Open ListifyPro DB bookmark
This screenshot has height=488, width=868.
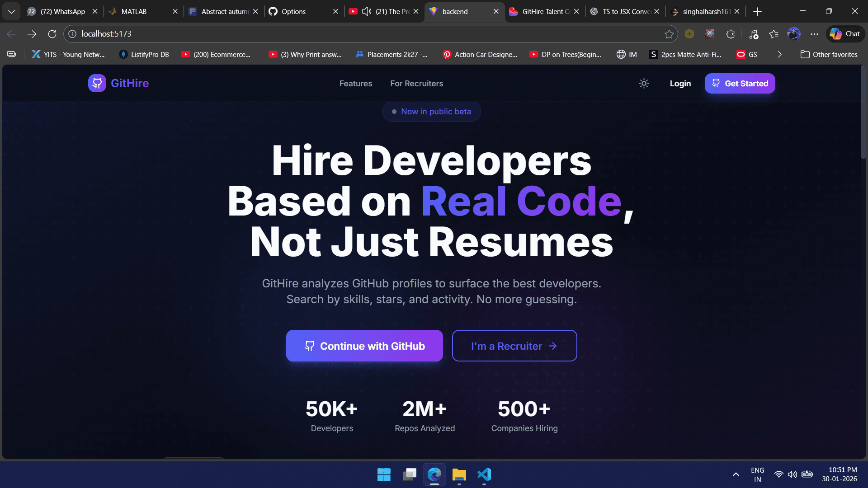[144, 55]
